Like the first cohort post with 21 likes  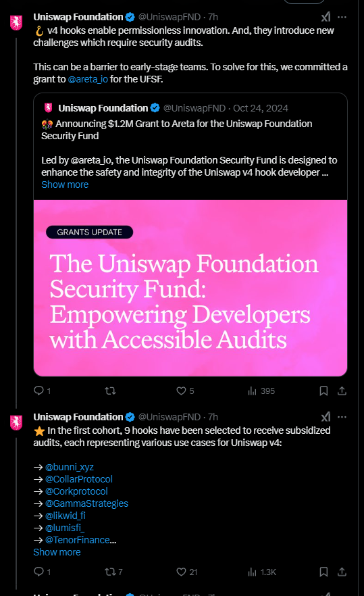186,572
